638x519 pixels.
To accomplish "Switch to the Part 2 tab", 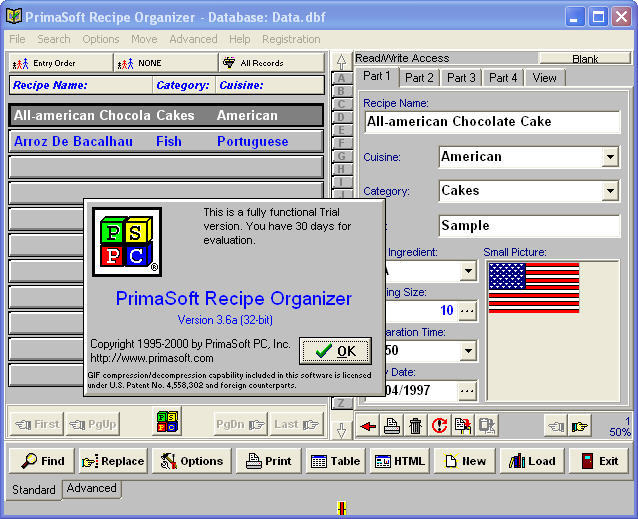I will pos(419,78).
